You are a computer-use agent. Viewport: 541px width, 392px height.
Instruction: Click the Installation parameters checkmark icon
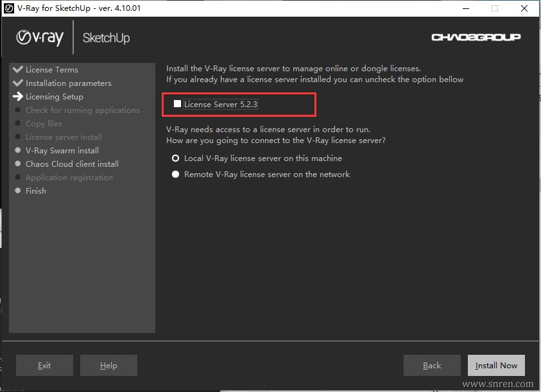pyautogui.click(x=17, y=83)
